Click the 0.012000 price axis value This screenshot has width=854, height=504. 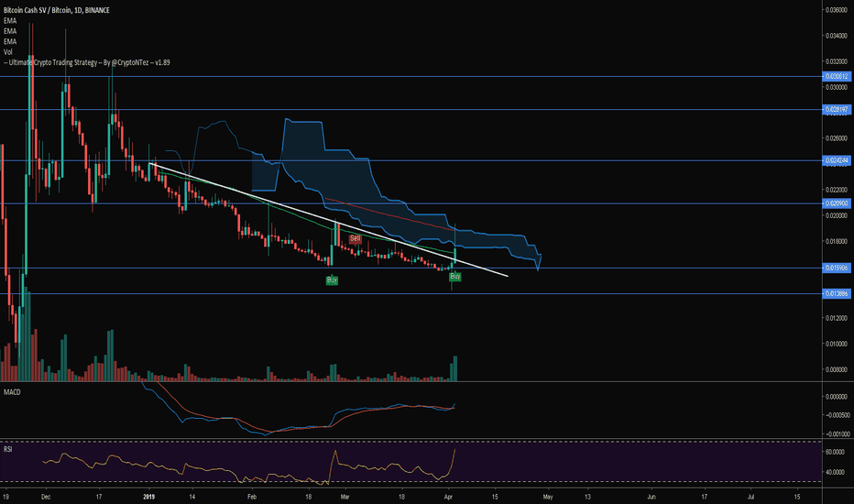[x=837, y=318]
